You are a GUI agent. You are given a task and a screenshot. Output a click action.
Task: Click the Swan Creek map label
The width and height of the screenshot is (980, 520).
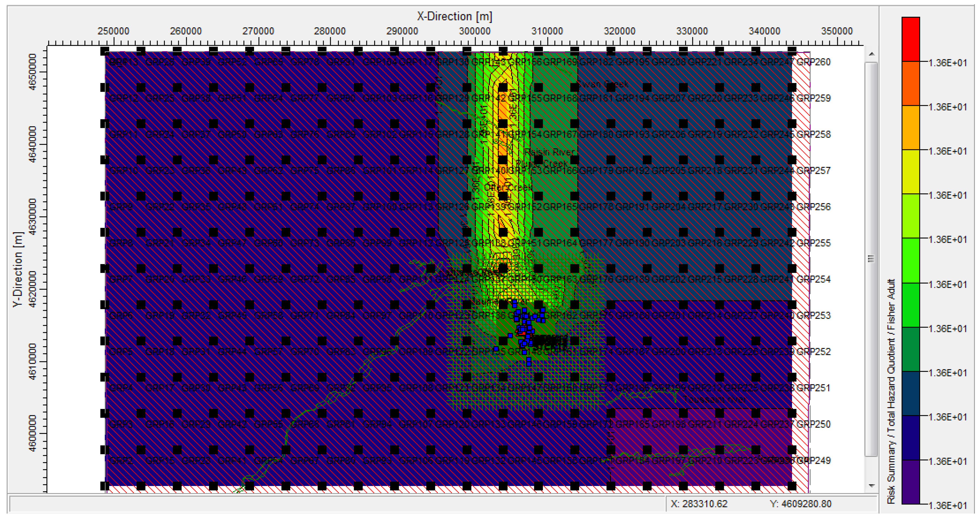(x=603, y=84)
